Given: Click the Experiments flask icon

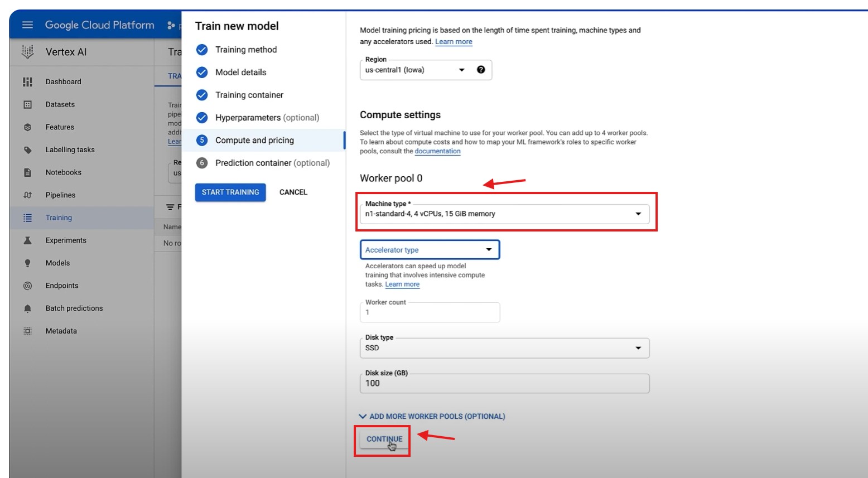Looking at the screenshot, I should [x=27, y=240].
